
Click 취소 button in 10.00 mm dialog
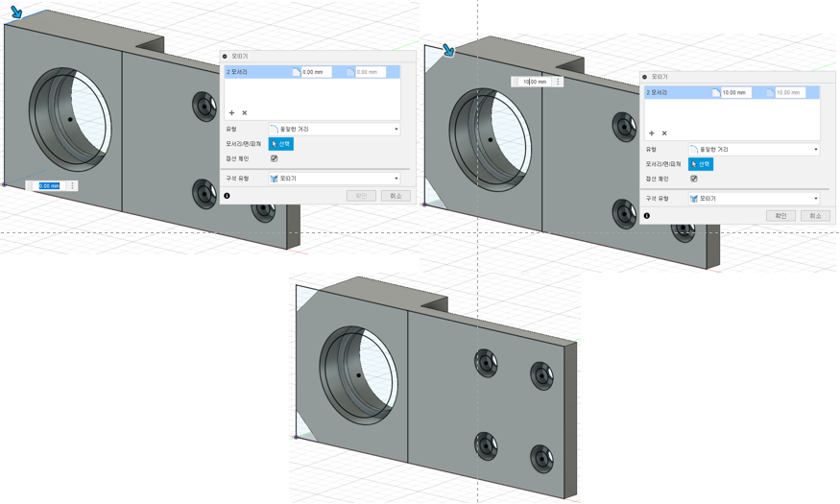click(x=815, y=216)
